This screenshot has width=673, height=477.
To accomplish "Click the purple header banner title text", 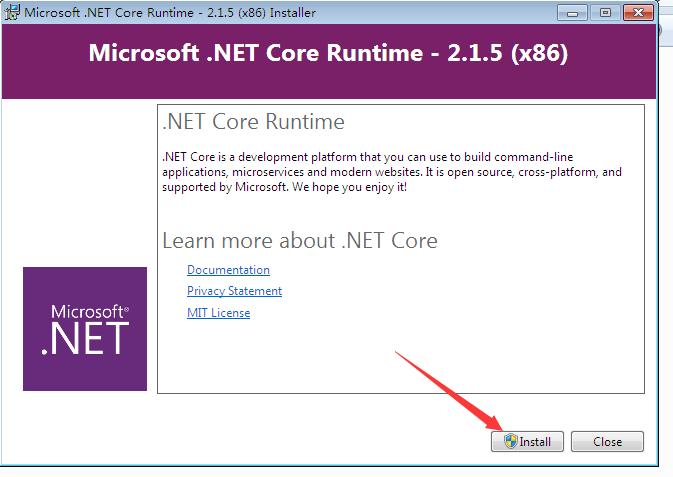I will coord(328,54).
